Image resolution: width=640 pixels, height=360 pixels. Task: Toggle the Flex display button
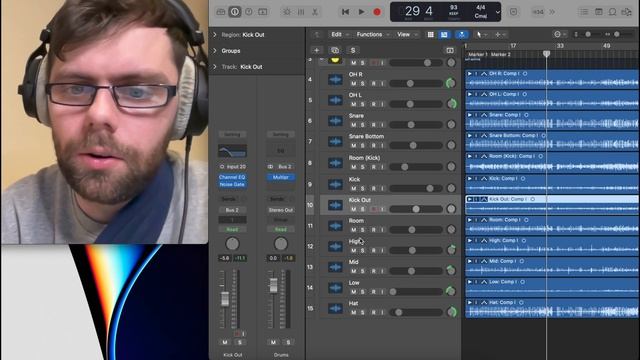point(462,35)
